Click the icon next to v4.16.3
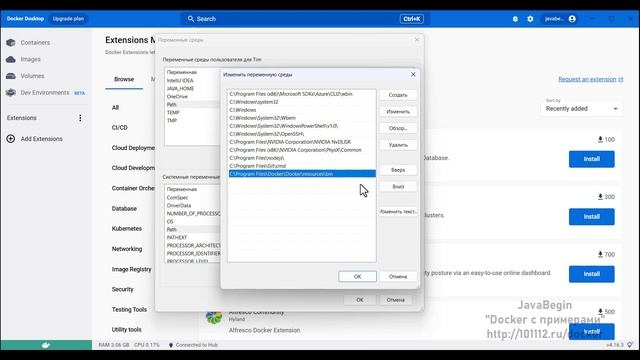The width and height of the screenshot is (640, 360). coord(631,345)
